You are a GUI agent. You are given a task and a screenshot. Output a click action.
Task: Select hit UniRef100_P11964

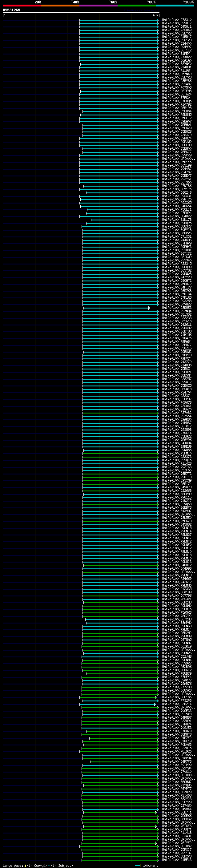click(177, 71)
